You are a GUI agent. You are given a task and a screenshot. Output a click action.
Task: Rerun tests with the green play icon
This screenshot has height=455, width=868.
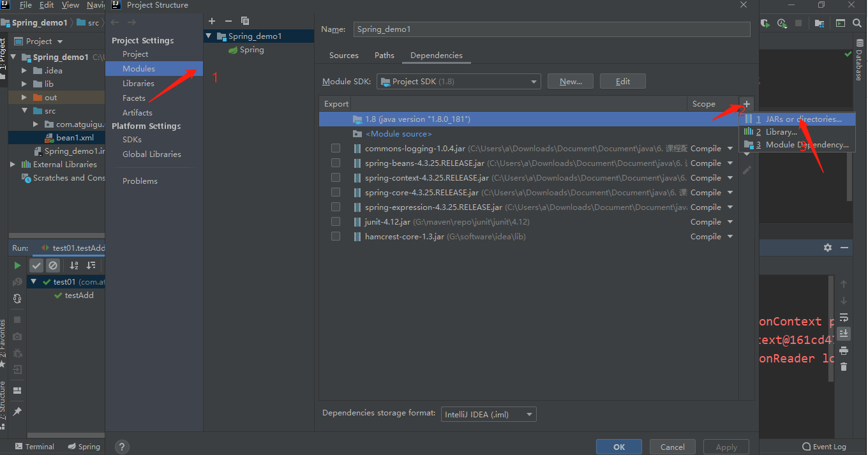[x=17, y=265]
